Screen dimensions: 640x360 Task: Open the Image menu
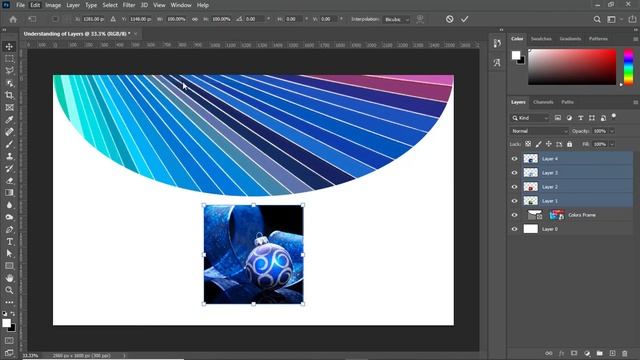[x=53, y=5]
